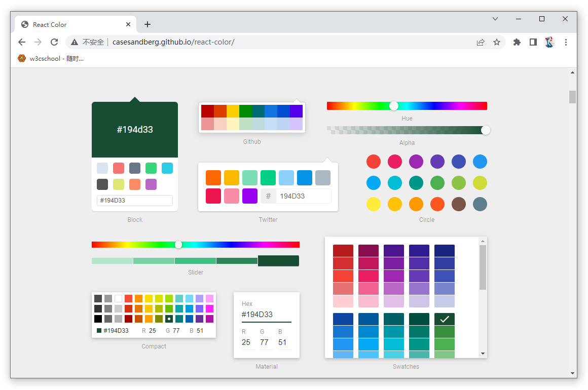Expand the tab search chevron in title bar

[495, 19]
